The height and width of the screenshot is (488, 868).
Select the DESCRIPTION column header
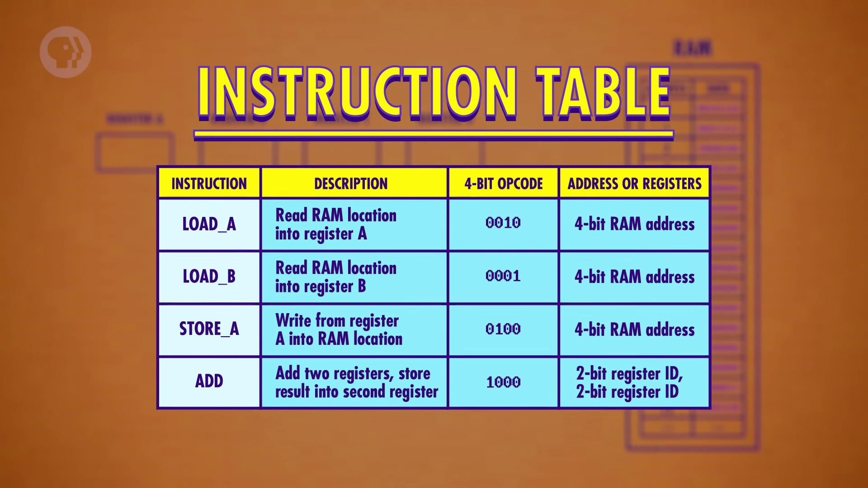click(x=351, y=183)
